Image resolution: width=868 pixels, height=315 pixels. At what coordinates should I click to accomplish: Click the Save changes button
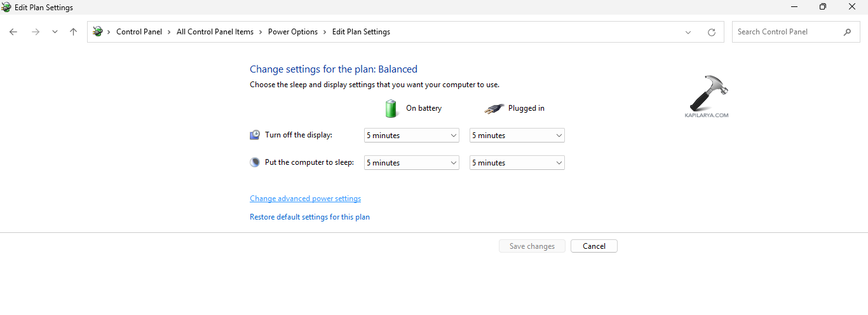[532, 246]
